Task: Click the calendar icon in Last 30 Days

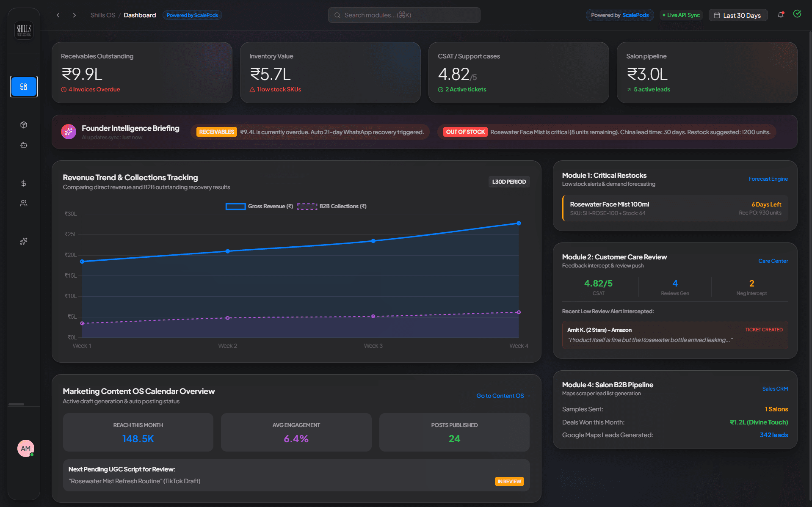Action: click(717, 15)
